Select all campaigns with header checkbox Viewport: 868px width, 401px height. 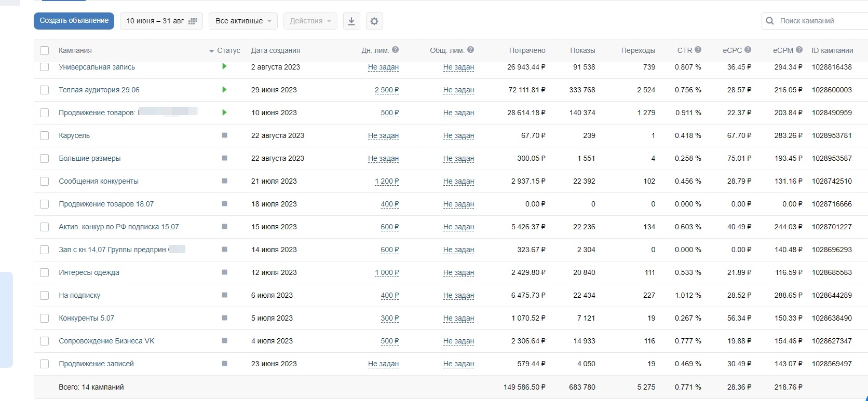pos(45,50)
